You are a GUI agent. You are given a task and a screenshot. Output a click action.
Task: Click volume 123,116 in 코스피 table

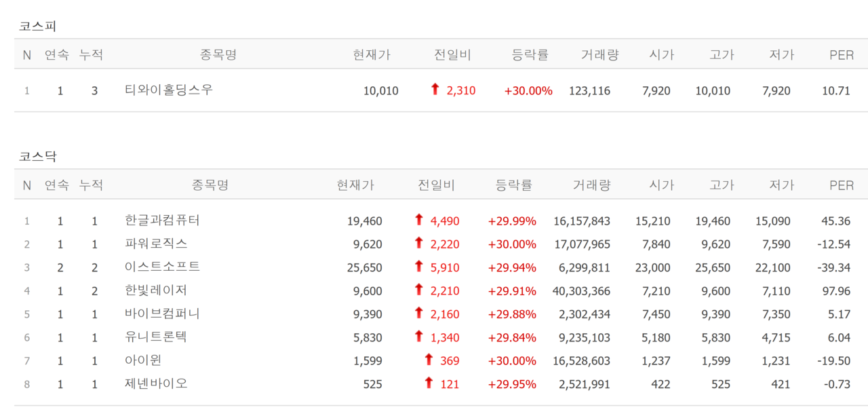[x=589, y=91]
